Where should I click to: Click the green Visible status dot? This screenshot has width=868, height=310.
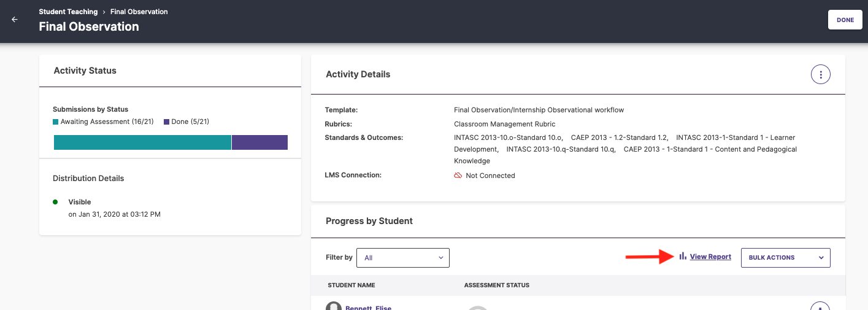(x=55, y=202)
